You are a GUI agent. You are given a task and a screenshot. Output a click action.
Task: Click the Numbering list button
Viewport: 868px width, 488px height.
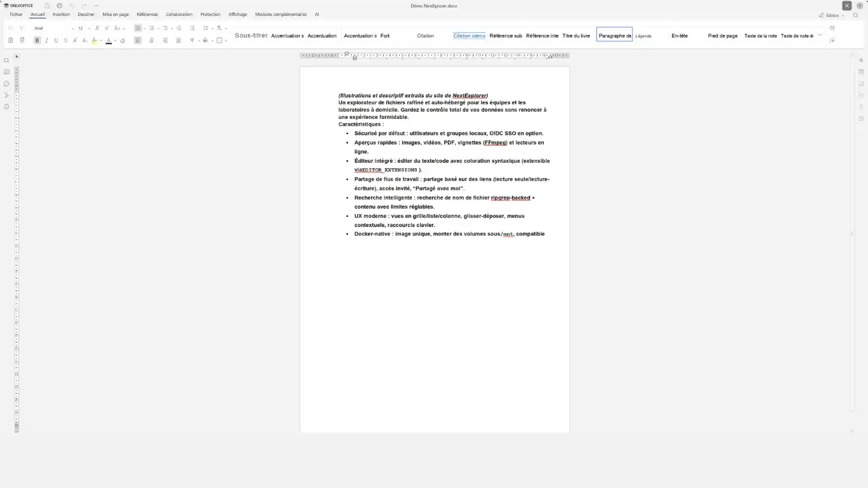[151, 28]
